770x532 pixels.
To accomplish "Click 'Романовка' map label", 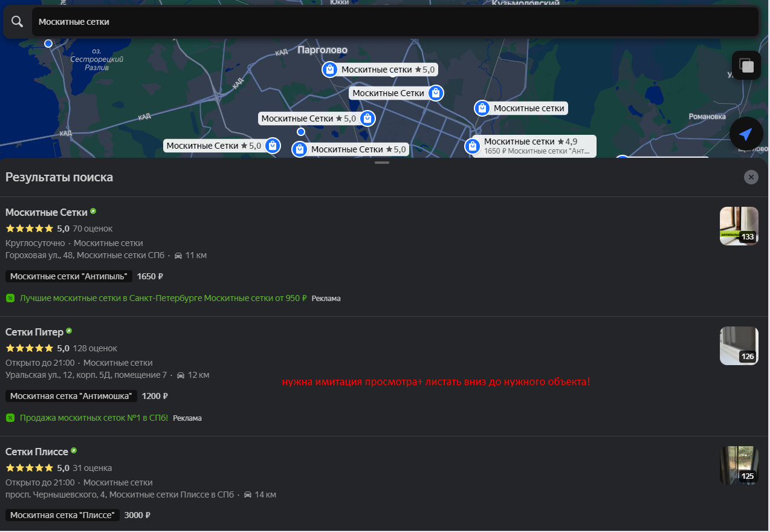I will pyautogui.click(x=707, y=116).
